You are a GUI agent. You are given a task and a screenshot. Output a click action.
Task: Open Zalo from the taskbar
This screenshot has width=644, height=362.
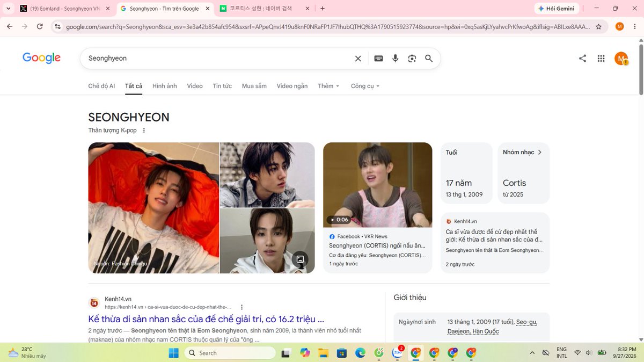click(x=397, y=353)
